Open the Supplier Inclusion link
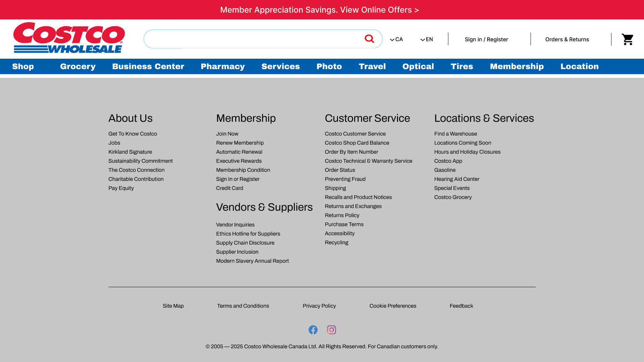The height and width of the screenshot is (362, 644). click(237, 252)
